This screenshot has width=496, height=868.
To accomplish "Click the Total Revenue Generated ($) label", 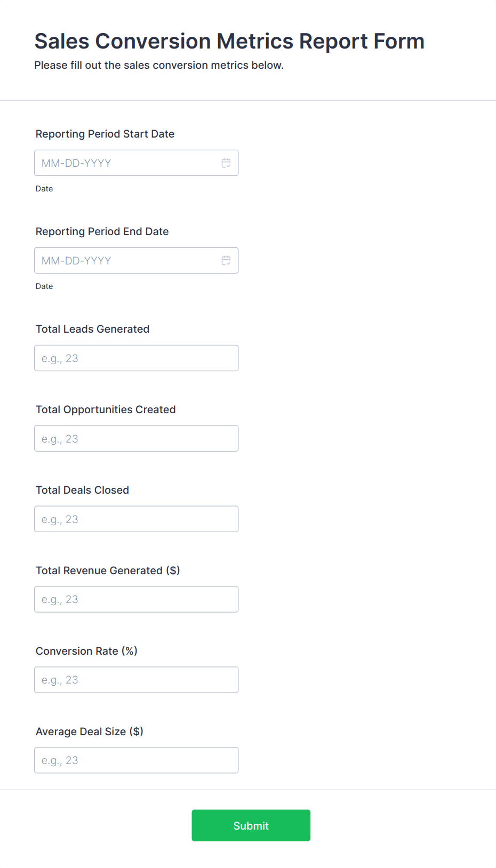I will click(108, 571).
